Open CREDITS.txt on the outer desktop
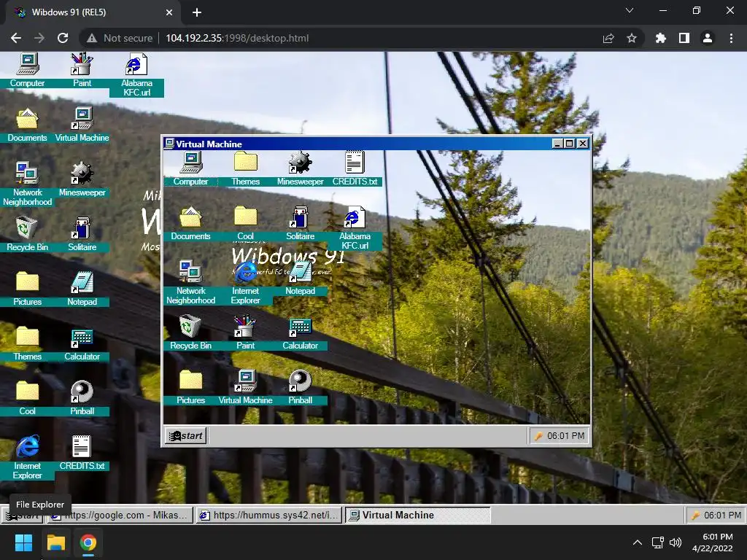The height and width of the screenshot is (560, 747). pos(82,454)
